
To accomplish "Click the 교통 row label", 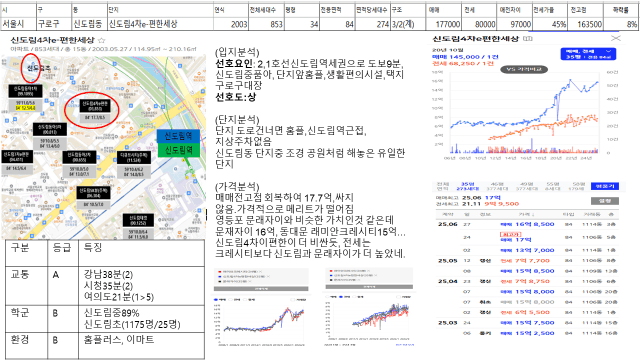I will pyautogui.click(x=20, y=275).
